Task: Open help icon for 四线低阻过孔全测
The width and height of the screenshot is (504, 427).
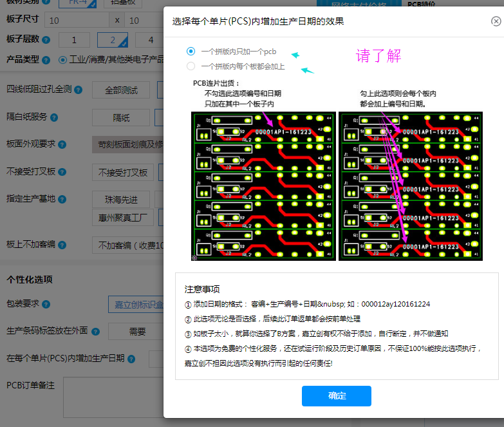Action: point(77,90)
